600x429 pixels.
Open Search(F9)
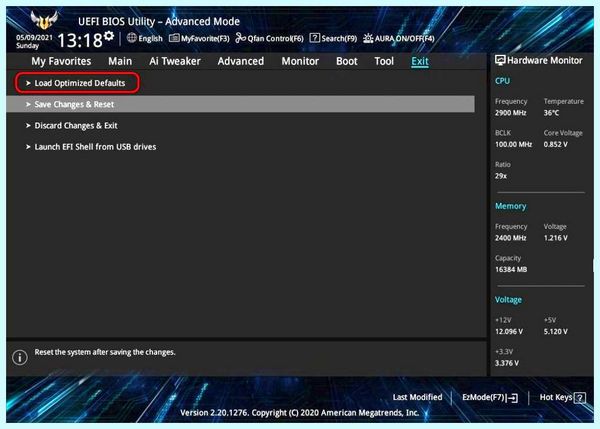point(339,39)
